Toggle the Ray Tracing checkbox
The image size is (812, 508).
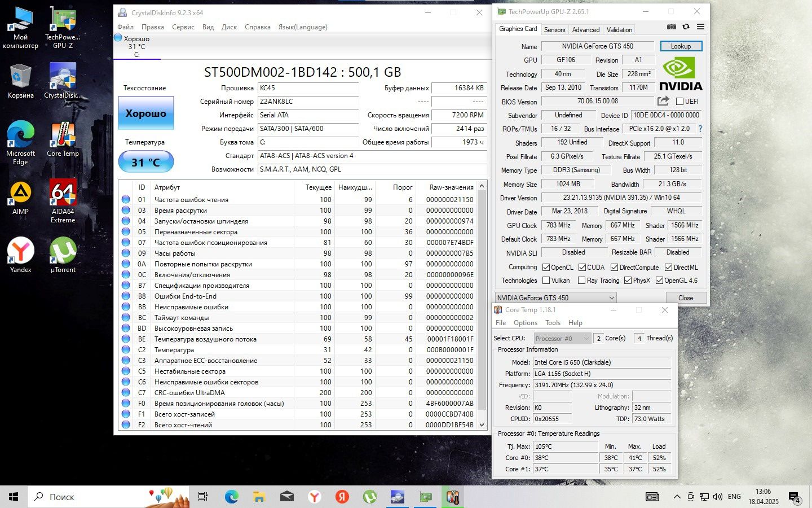[581, 281]
